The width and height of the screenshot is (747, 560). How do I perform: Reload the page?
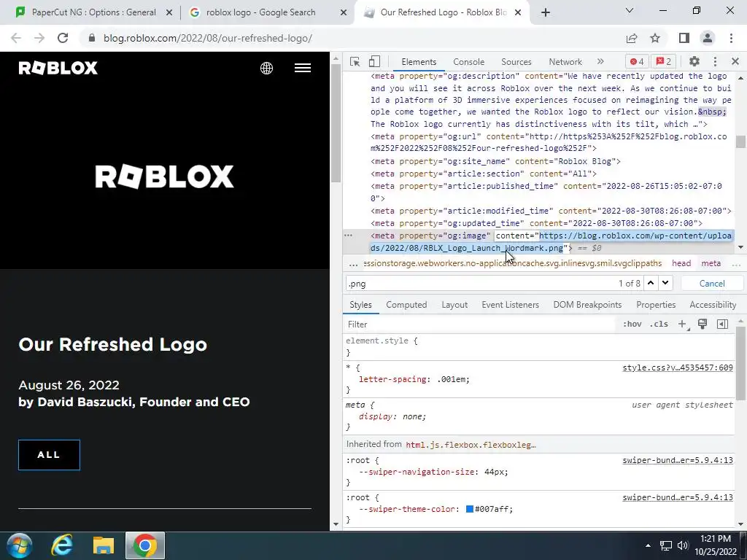(x=63, y=38)
